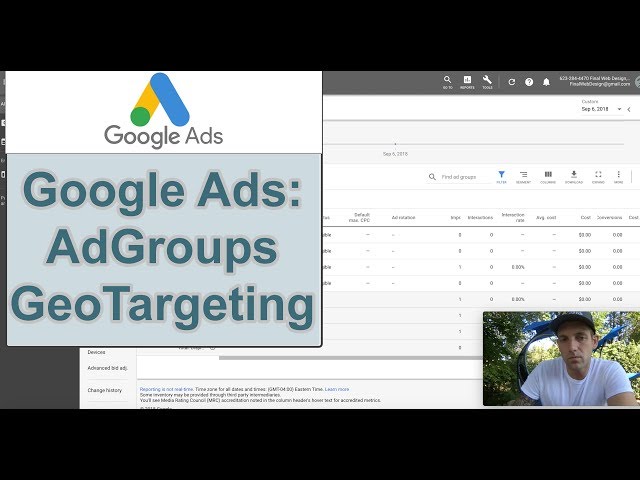The height and width of the screenshot is (480, 640).
Task: Click the Download icon
Action: coord(573,177)
